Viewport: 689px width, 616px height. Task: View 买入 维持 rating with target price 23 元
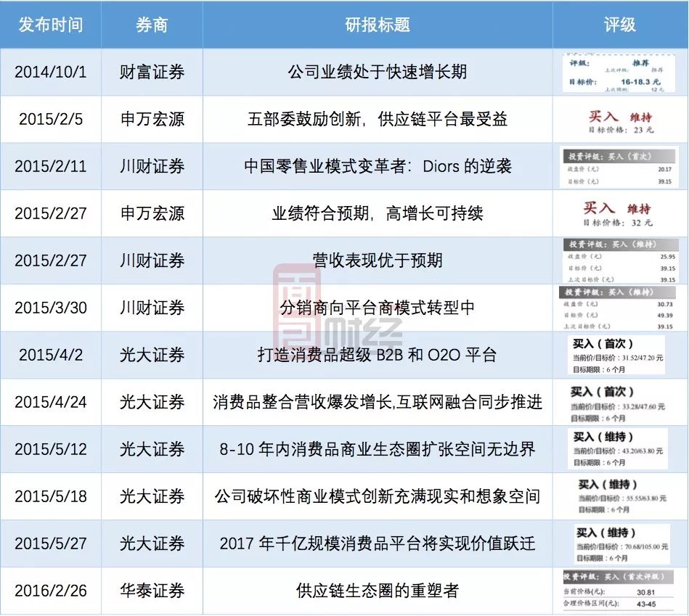(x=619, y=120)
